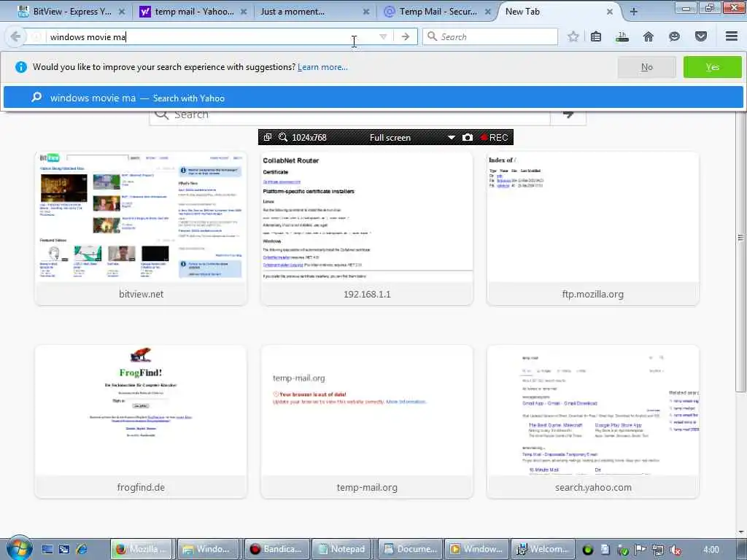
Task: Click the network tray icon
Action: [658, 550]
